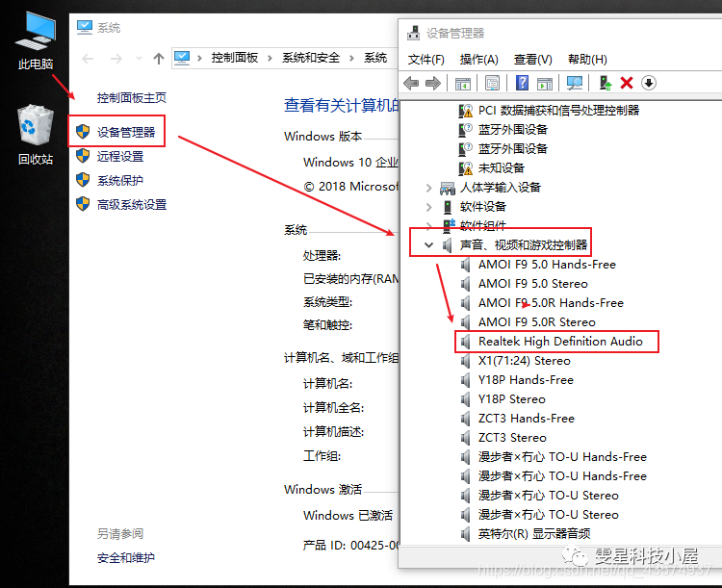Select AMOI F9 5.0R Hands-Free device
The width and height of the screenshot is (722, 588).
click(x=552, y=303)
